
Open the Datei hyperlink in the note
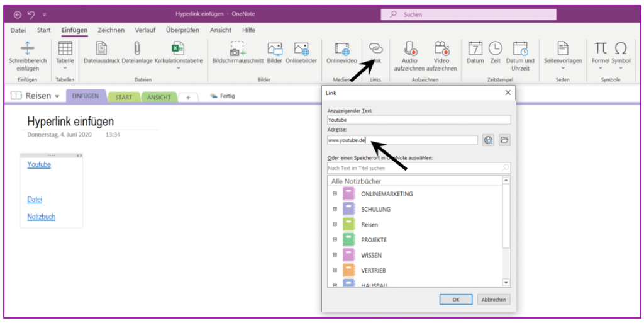[x=35, y=200]
